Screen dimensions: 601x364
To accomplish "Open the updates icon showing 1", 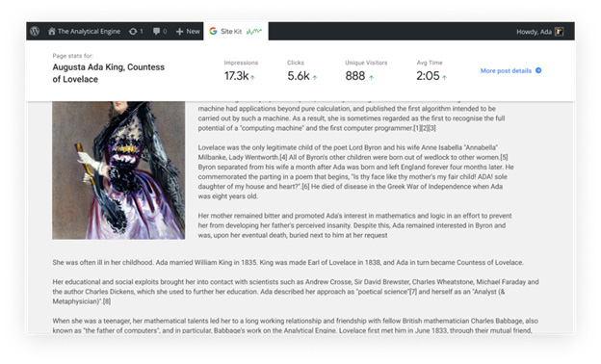I will pos(136,32).
